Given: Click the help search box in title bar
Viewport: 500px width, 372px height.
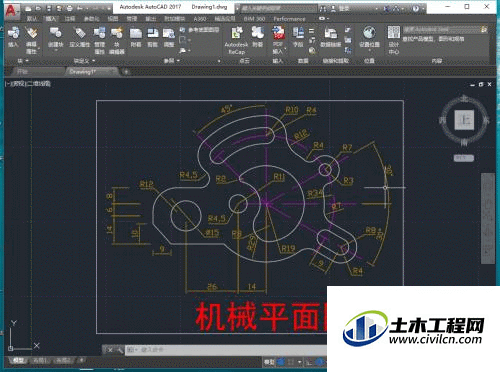Looking at the screenshot, I should click(x=279, y=8).
